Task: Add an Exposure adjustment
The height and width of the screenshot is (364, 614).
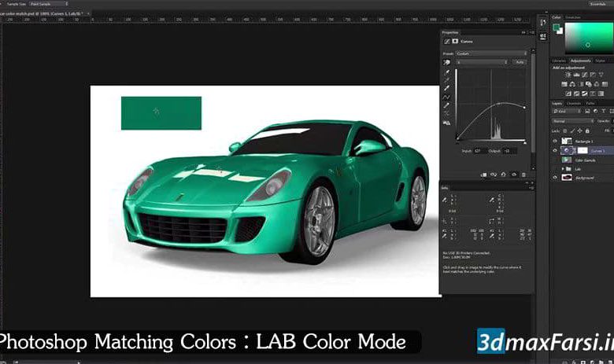Action: 593,75
